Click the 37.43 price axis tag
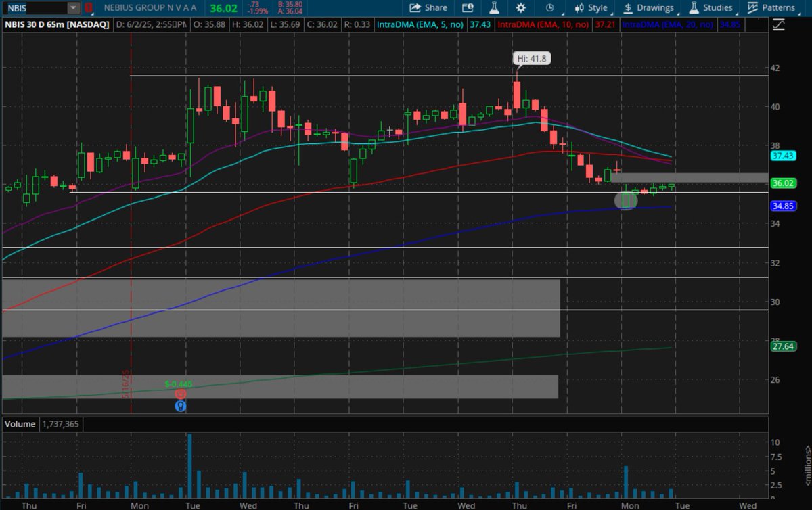812x510 pixels. click(782, 155)
